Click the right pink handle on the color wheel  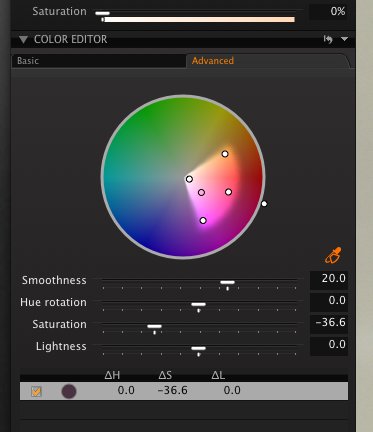(x=228, y=192)
